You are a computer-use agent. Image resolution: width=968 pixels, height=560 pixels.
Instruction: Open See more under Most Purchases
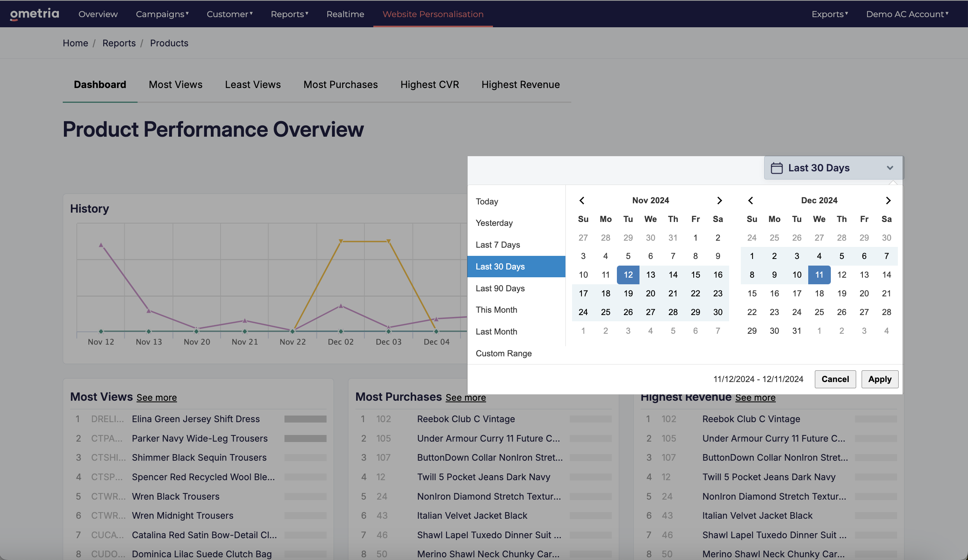(x=465, y=398)
